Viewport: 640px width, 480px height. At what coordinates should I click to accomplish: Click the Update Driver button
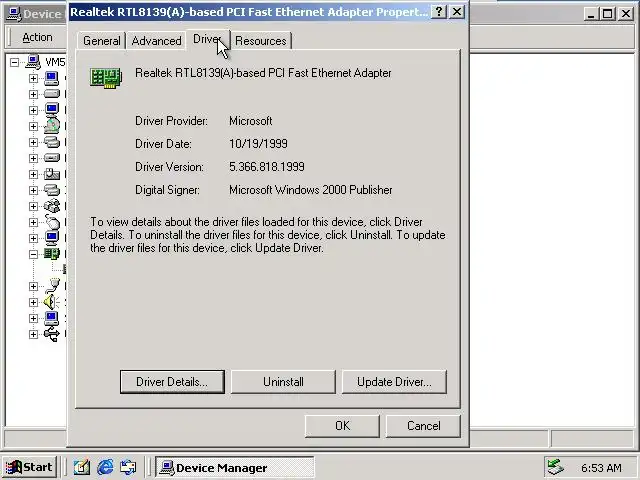pyautogui.click(x=394, y=382)
